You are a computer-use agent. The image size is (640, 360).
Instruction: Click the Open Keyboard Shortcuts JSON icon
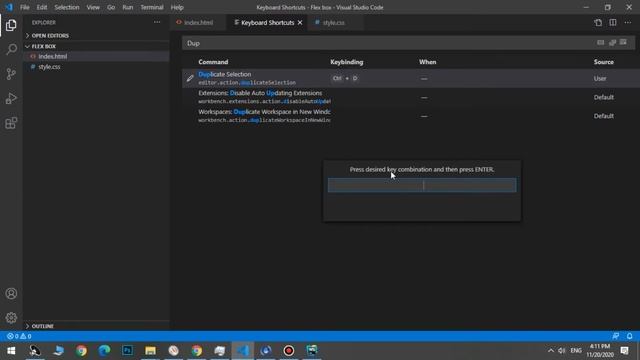coord(598,22)
